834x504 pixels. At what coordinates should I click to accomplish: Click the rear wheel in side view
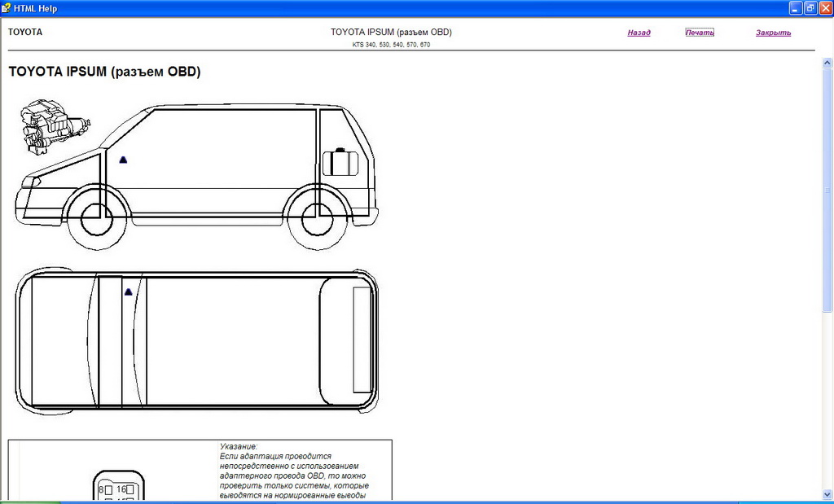coord(318,217)
